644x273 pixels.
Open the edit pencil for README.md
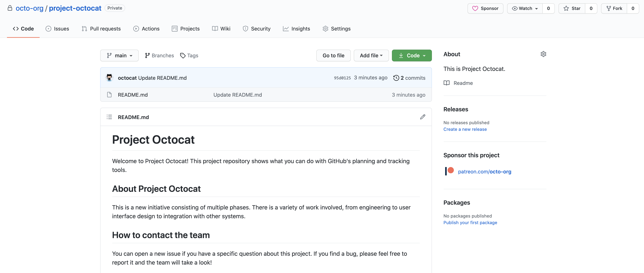(x=423, y=117)
